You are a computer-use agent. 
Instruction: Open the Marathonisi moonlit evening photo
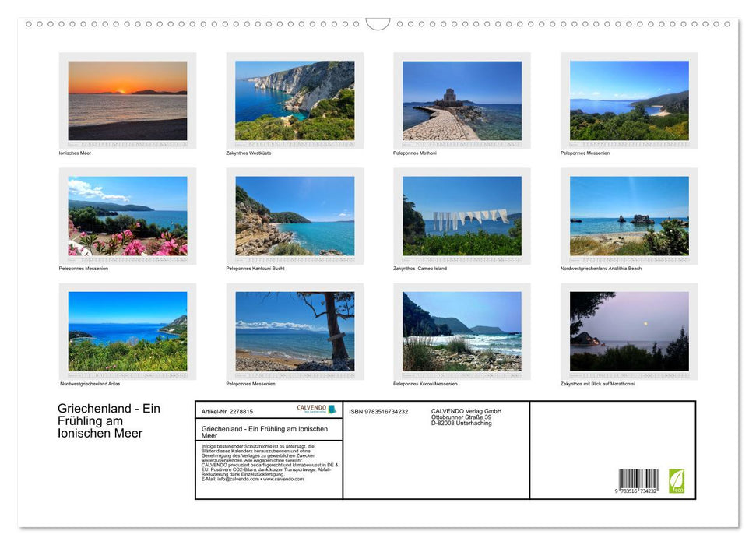[629, 331]
